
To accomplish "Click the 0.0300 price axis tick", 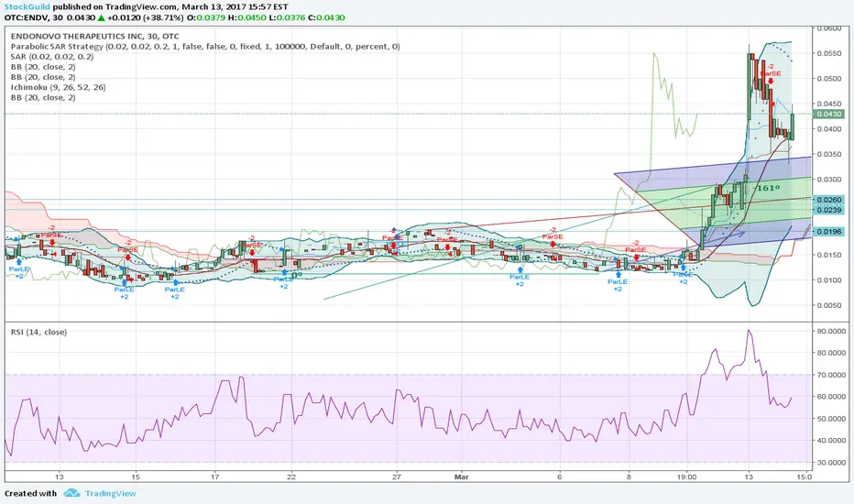I will [x=829, y=180].
